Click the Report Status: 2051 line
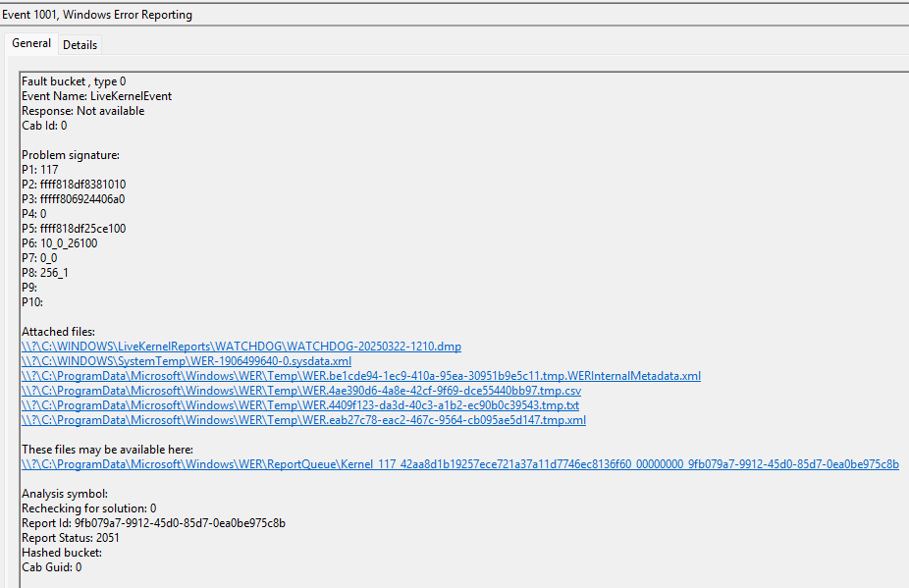Screen dimensions: 909x588 click(70, 538)
